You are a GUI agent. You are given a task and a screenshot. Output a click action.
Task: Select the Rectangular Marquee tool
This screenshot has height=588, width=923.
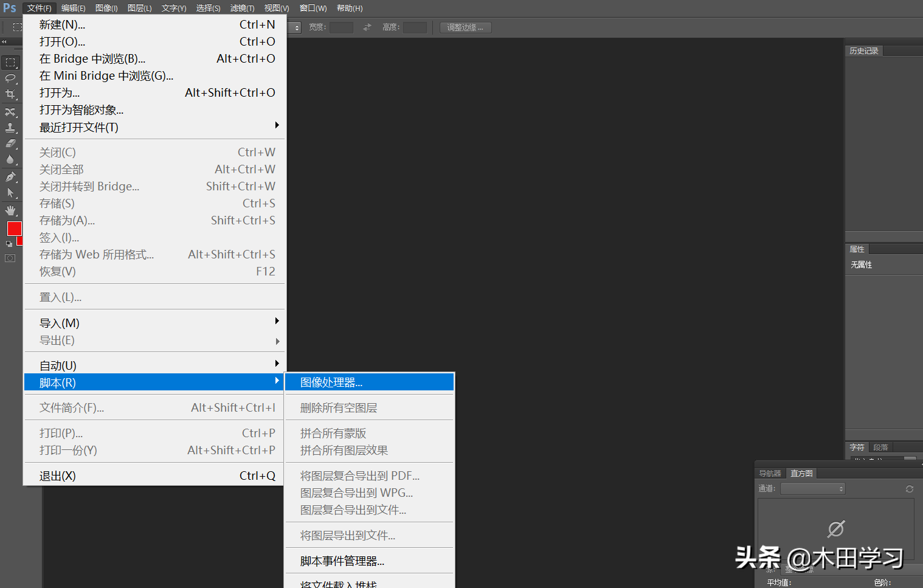(x=10, y=63)
